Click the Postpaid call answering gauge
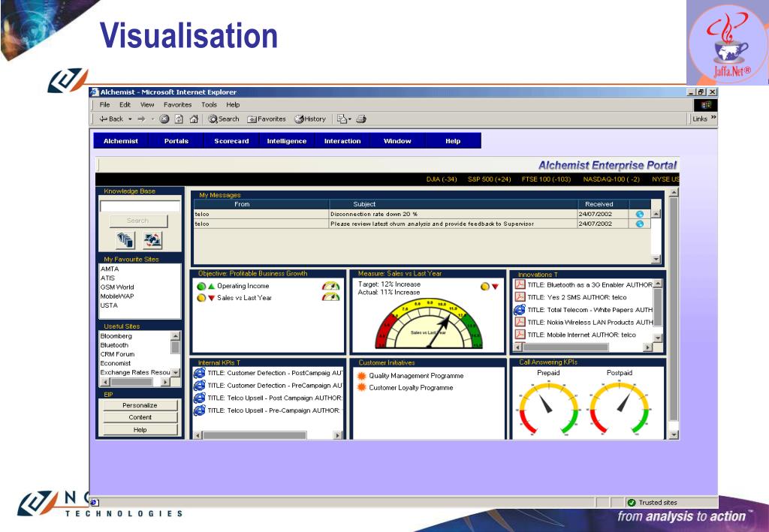 pyautogui.click(x=620, y=408)
